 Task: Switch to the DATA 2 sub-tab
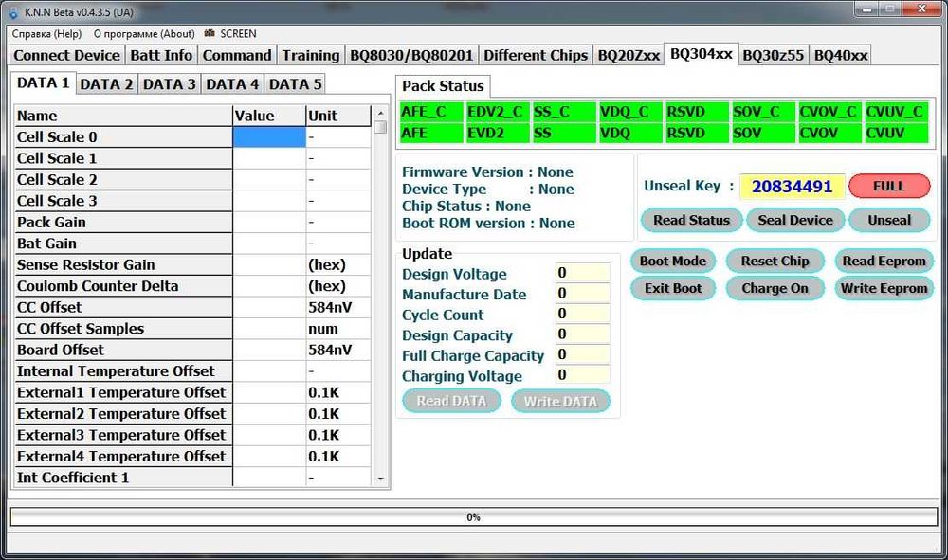[x=106, y=84]
